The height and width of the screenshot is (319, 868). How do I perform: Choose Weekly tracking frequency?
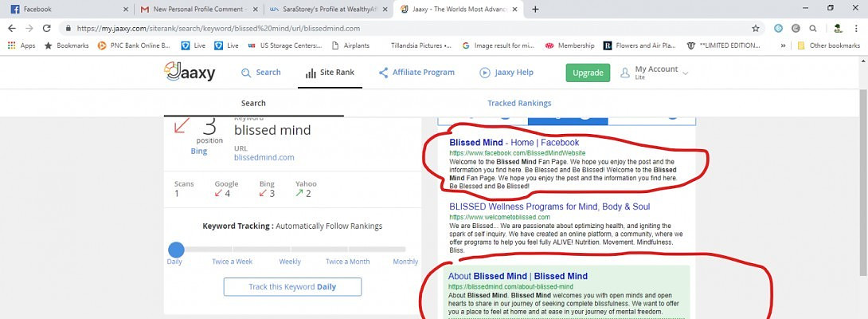[290, 262]
